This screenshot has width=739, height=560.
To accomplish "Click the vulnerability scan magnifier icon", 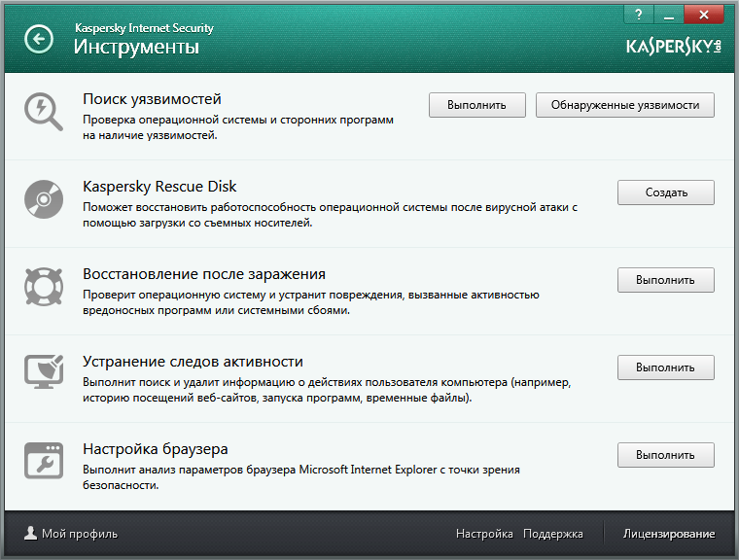I will click(44, 112).
